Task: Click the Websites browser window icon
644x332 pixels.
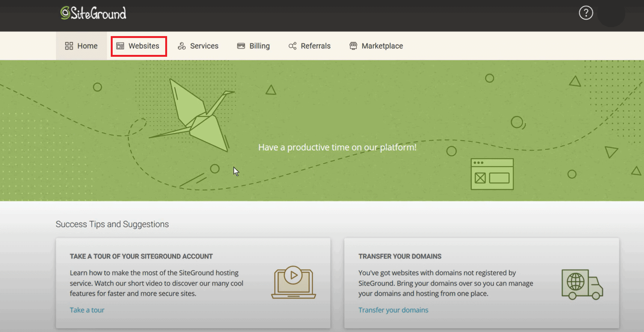Action: click(x=120, y=46)
